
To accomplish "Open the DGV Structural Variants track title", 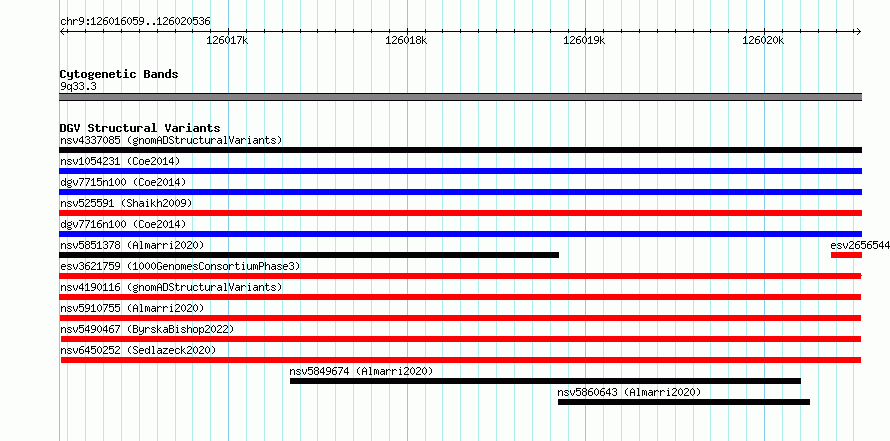I will coord(140,128).
